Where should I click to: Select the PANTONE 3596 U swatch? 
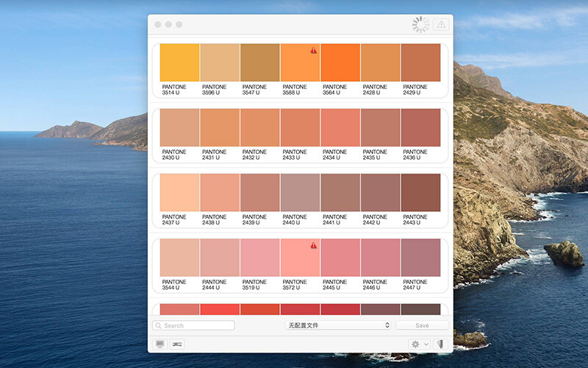coord(220,63)
